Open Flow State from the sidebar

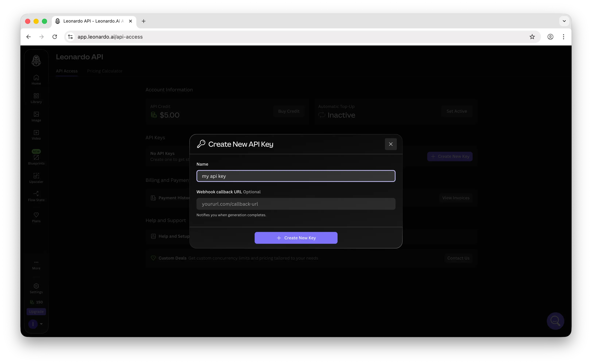pos(36,196)
